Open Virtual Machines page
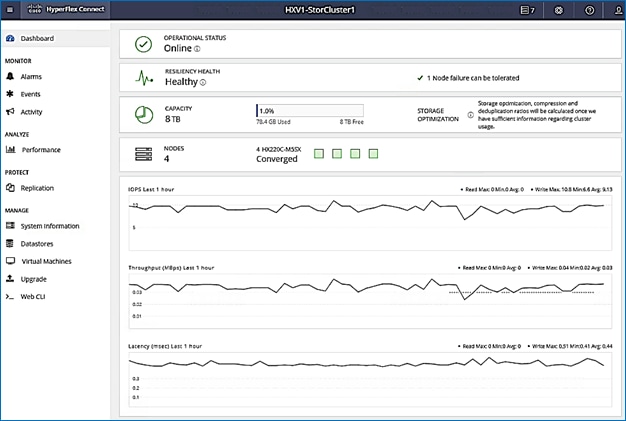The height and width of the screenshot is (421, 626). coord(46,261)
